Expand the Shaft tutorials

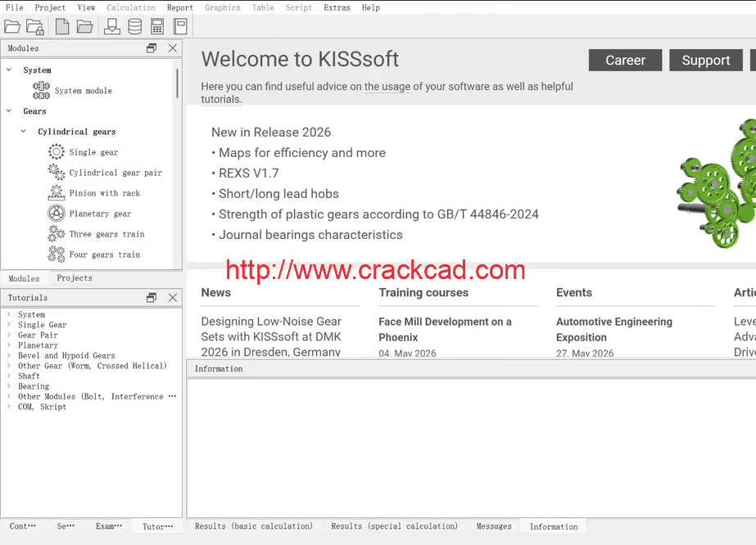pyautogui.click(x=9, y=376)
